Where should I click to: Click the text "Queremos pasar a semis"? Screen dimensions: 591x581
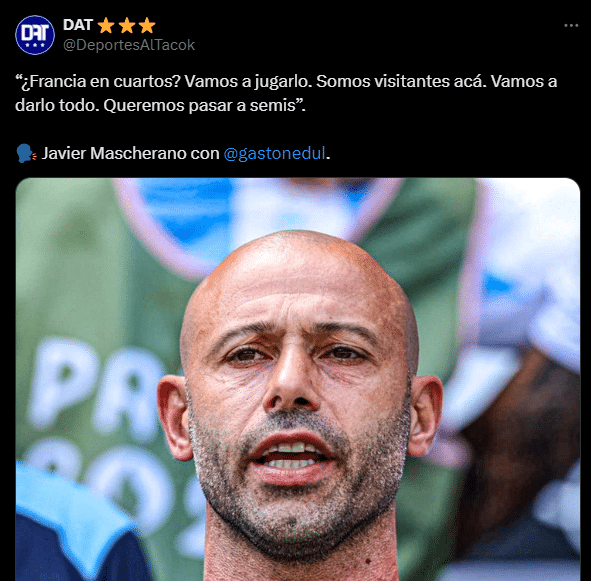[x=199, y=106]
